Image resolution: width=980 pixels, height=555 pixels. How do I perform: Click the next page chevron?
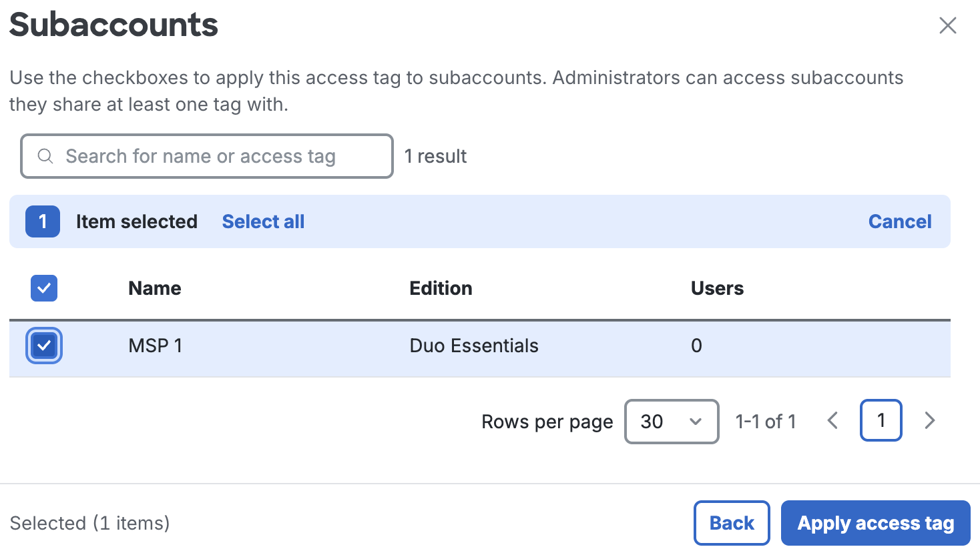tap(930, 421)
